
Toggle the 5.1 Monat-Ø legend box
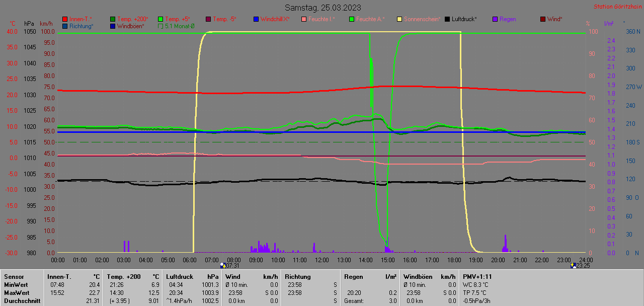pyautogui.click(x=160, y=26)
